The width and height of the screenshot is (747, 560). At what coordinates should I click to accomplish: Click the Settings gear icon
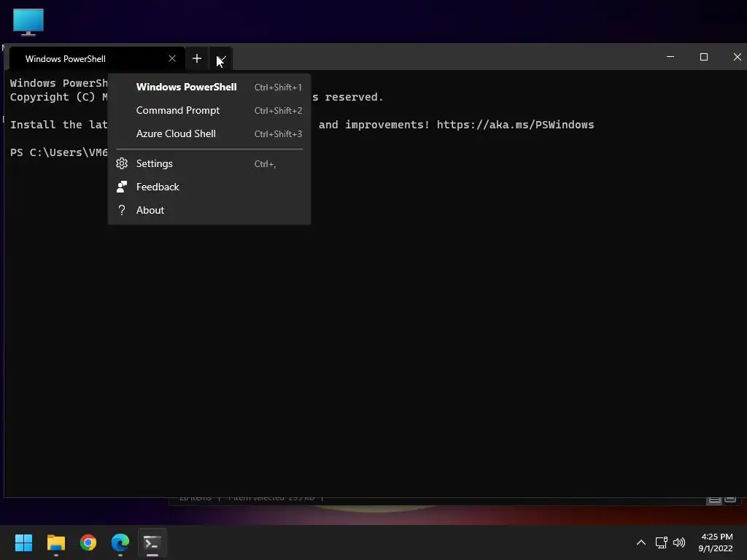[122, 164]
